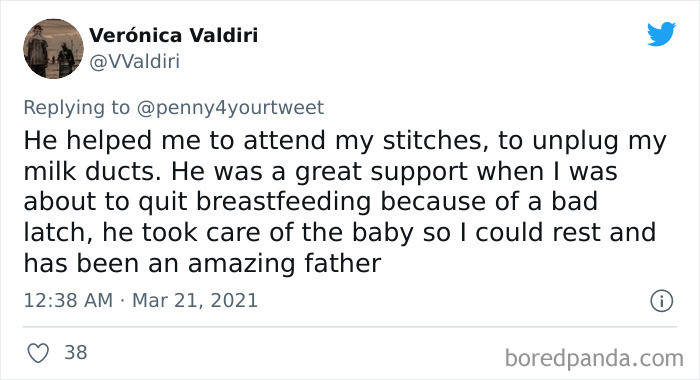Click the word 'breastfeeding' in the tweet
700x380 pixels.
coord(283,202)
